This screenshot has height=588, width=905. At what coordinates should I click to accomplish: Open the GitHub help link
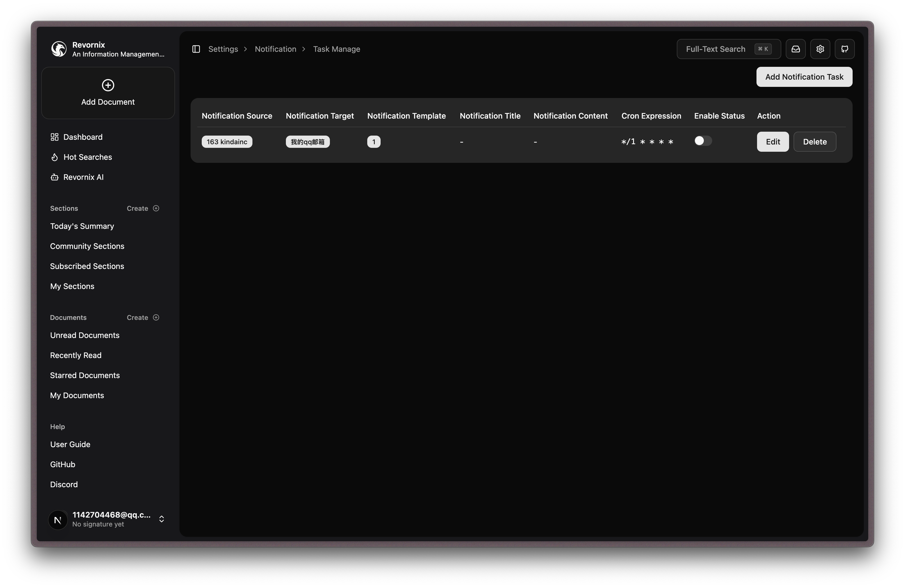coord(63,465)
